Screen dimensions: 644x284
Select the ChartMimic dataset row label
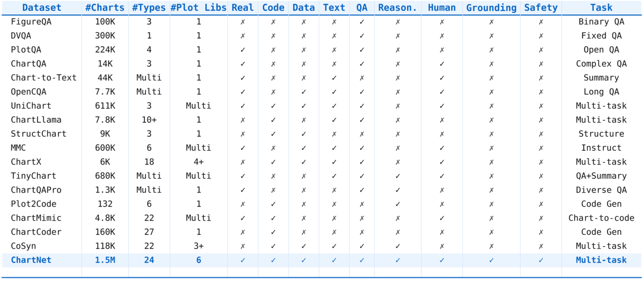pos(36,218)
